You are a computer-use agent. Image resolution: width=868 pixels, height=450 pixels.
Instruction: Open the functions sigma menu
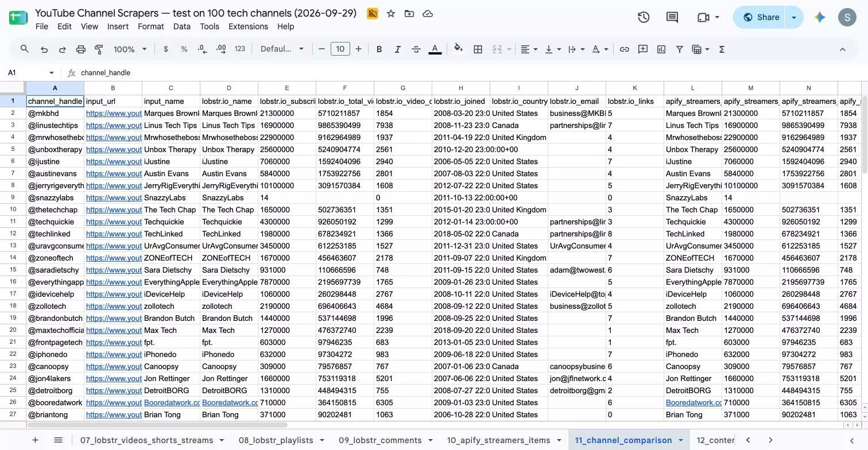tap(722, 49)
